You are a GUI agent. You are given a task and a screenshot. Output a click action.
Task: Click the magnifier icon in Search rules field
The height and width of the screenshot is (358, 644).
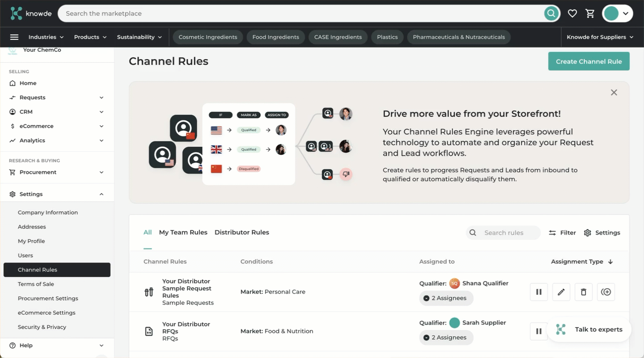point(473,233)
